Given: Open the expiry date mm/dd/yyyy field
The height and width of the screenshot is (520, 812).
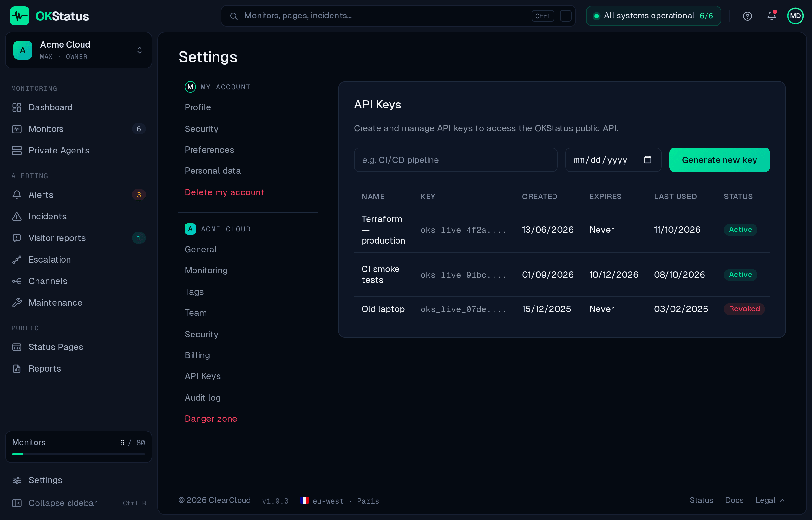Looking at the screenshot, I should [x=613, y=160].
